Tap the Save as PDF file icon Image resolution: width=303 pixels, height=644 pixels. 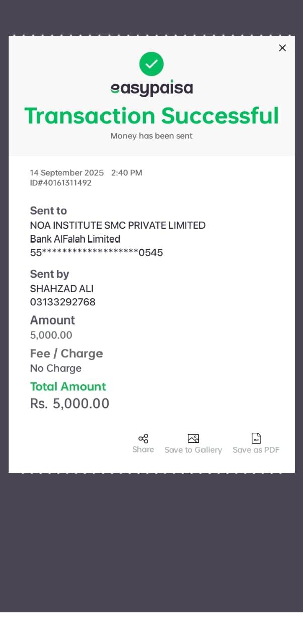pyautogui.click(x=256, y=438)
